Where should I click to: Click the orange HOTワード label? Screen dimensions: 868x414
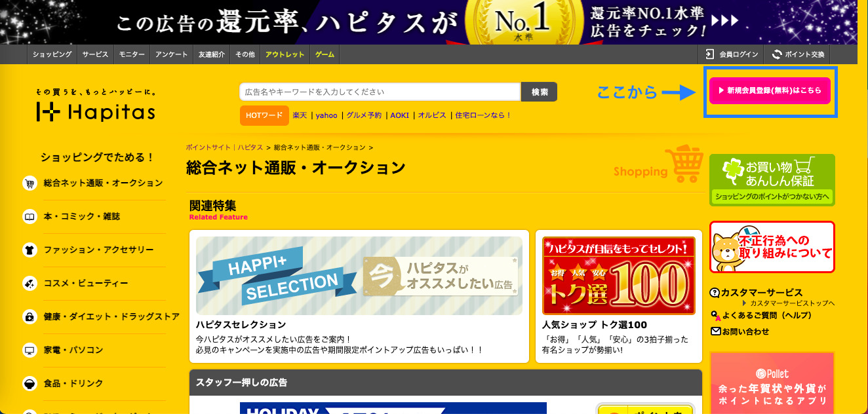(264, 115)
